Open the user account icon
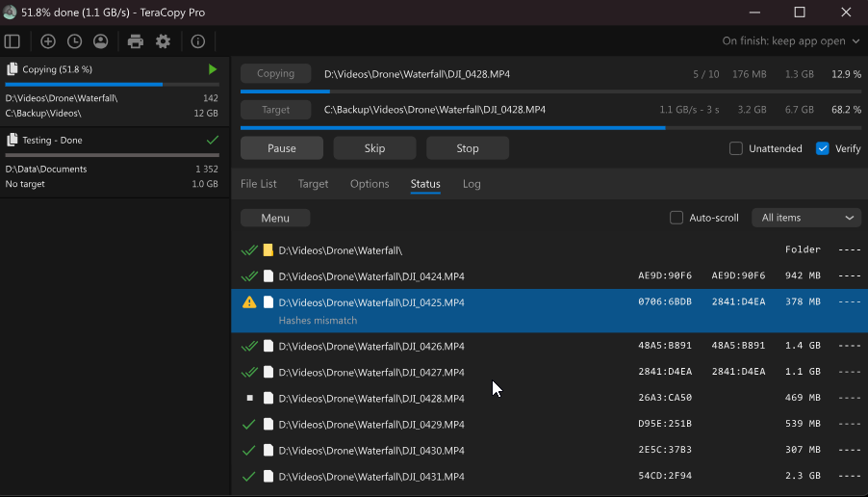This screenshot has width=868, height=497. (100, 41)
